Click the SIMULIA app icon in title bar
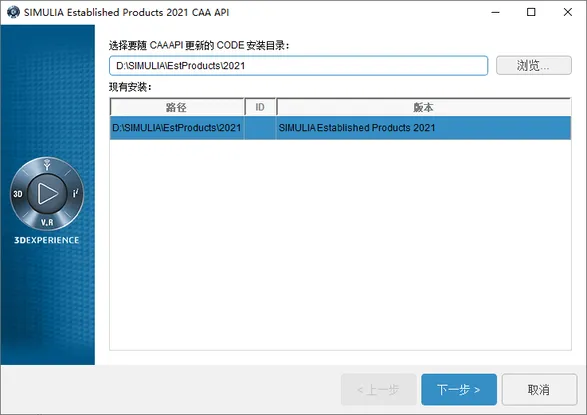The image size is (587, 415). 13,12
